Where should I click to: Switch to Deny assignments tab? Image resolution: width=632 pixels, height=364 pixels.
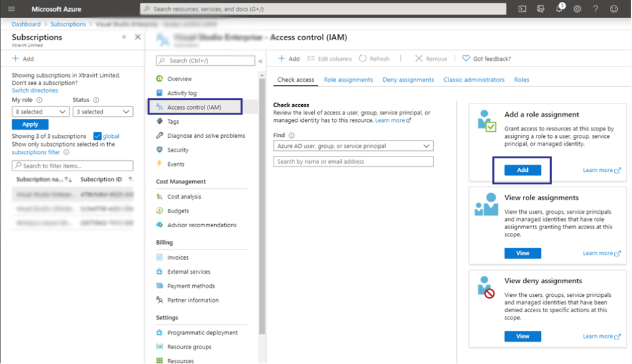pos(408,80)
